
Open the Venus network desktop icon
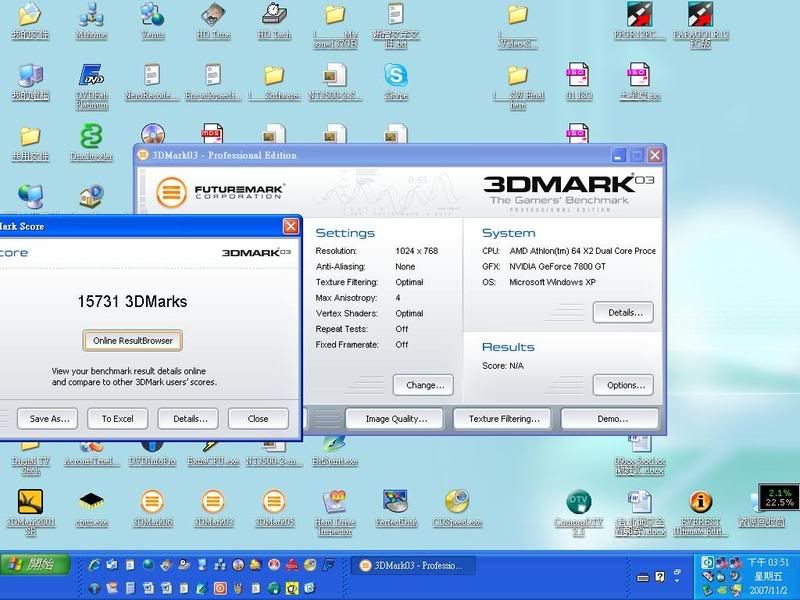tap(153, 21)
